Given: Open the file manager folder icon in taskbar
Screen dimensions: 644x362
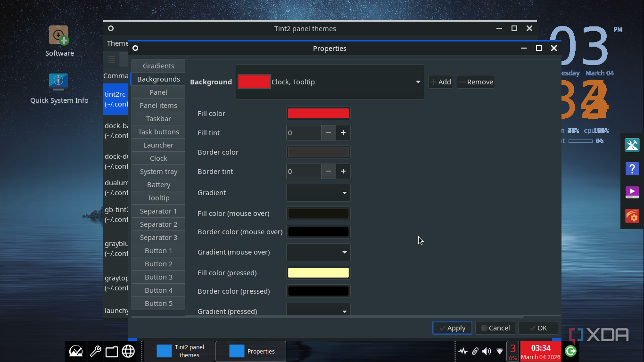Looking at the screenshot, I should pos(112,351).
